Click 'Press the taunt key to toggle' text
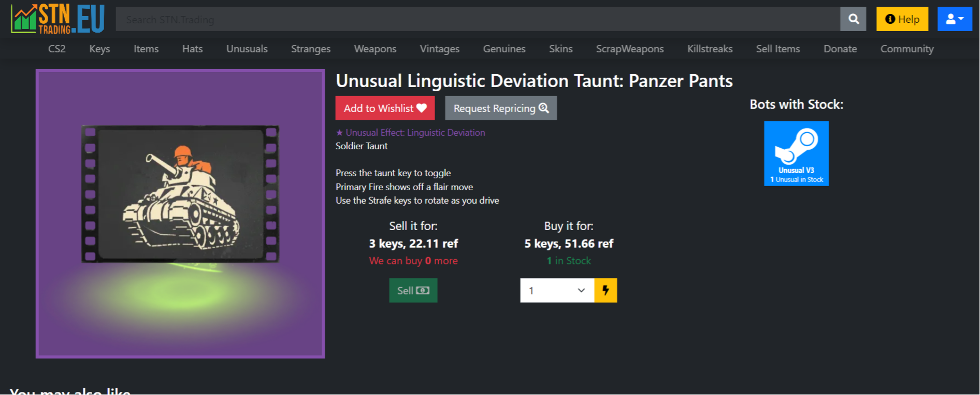The width and height of the screenshot is (980, 395). [x=393, y=173]
